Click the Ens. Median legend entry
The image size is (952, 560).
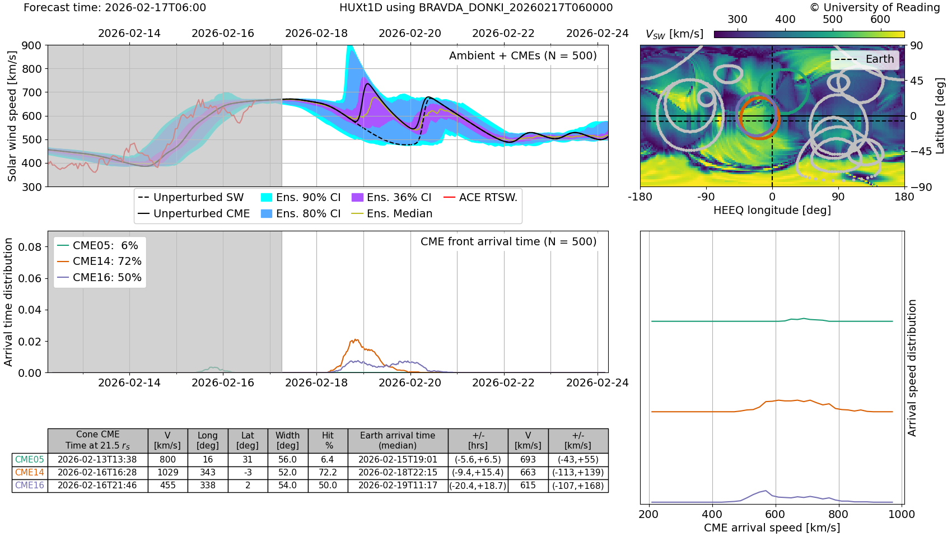[x=392, y=214]
